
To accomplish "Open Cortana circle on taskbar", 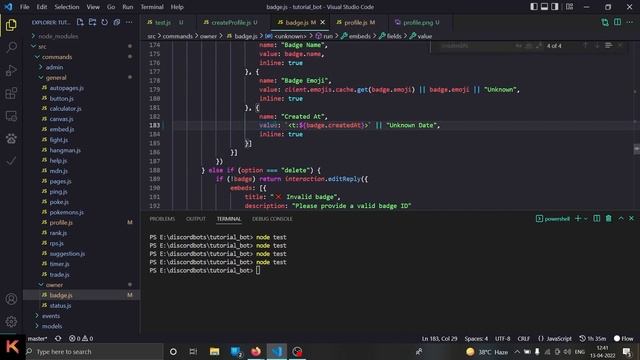I will coord(173,351).
